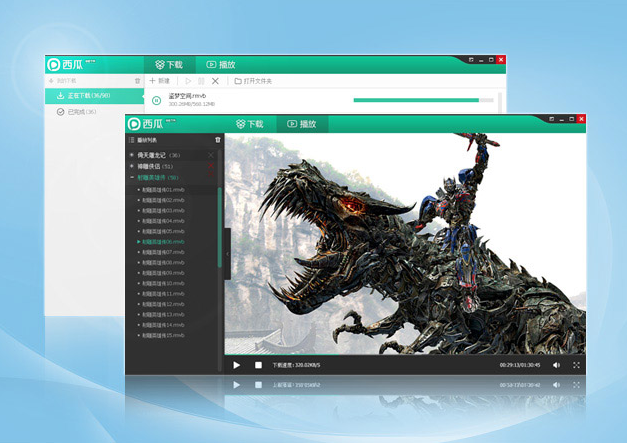Collapse the playlist panel with side arrow handle

coord(228,254)
